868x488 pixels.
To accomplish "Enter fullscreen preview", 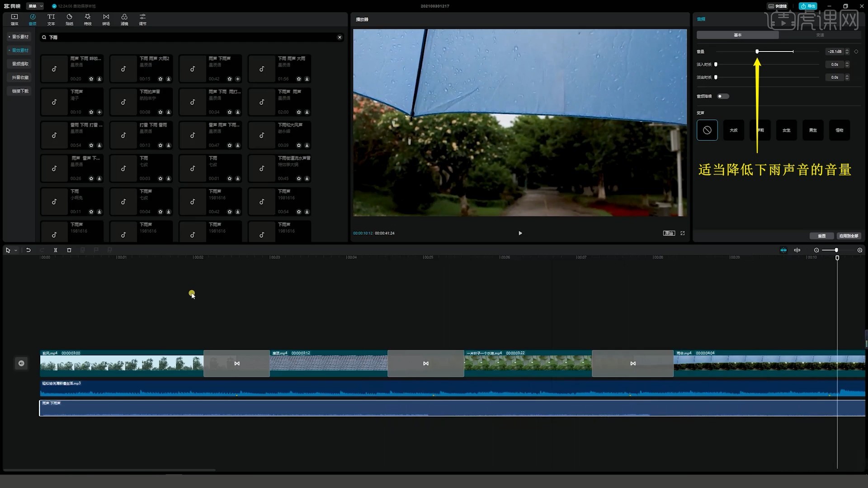I will [x=683, y=233].
